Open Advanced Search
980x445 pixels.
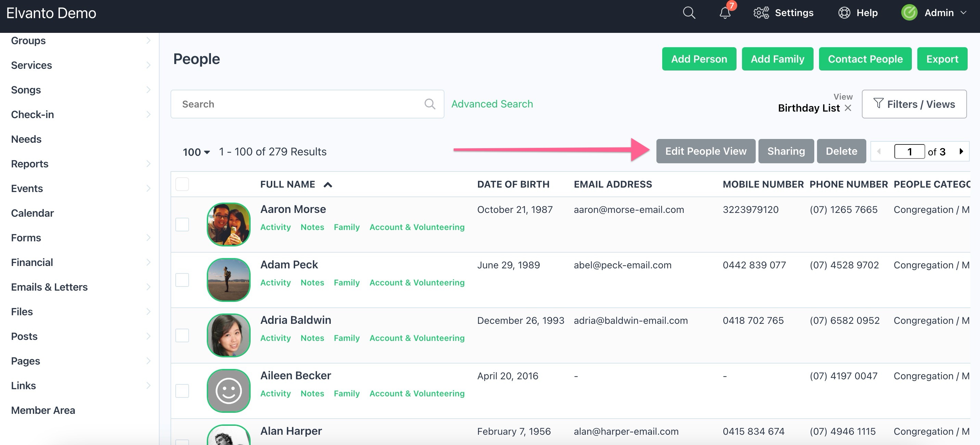[492, 103]
